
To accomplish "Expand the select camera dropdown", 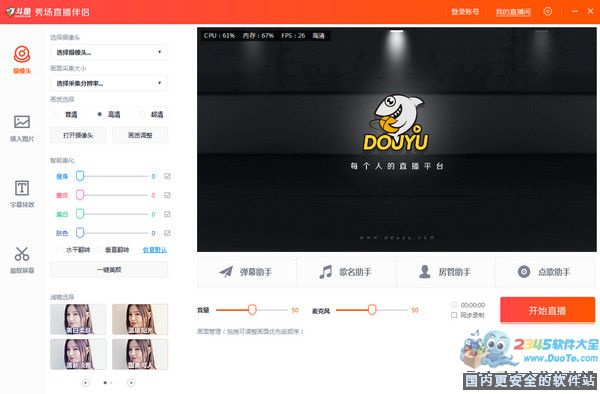I will [109, 52].
